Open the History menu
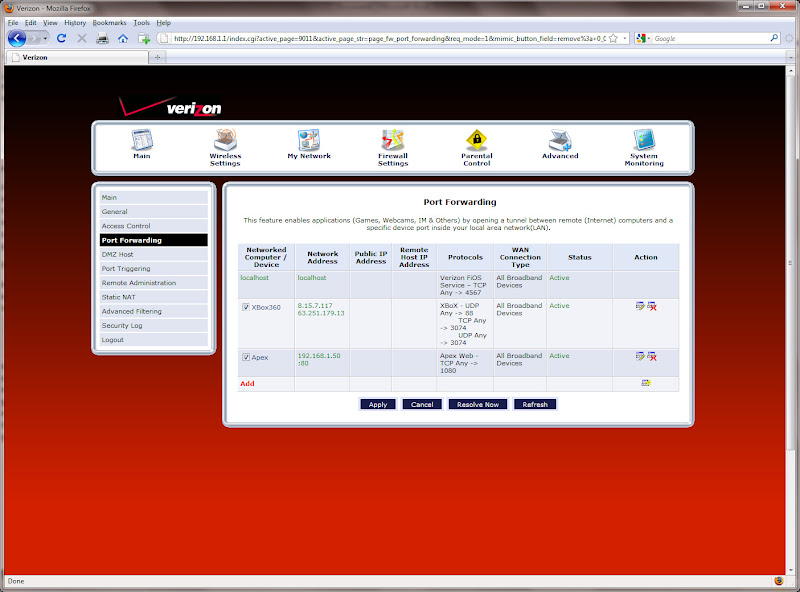This screenshot has width=800, height=592. click(75, 22)
